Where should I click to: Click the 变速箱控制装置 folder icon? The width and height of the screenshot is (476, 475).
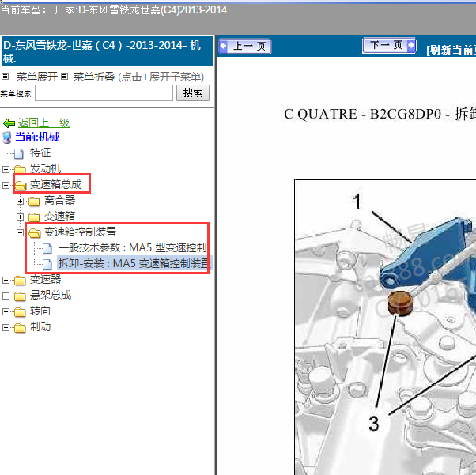(x=34, y=232)
